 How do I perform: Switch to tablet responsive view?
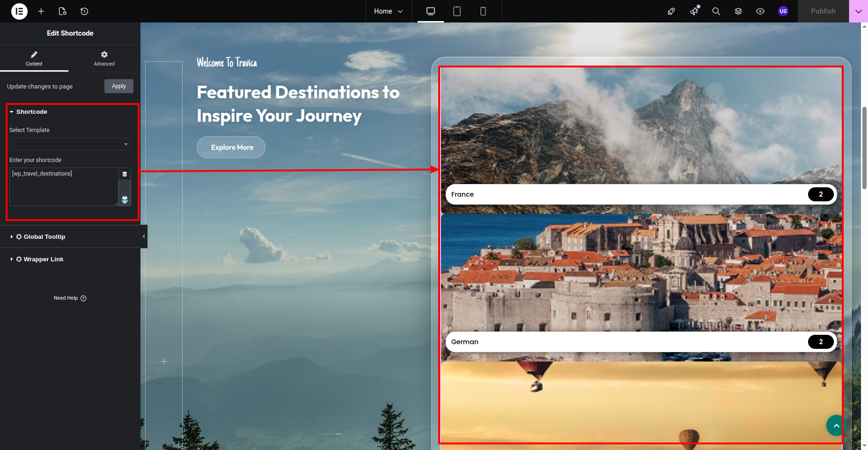(457, 11)
